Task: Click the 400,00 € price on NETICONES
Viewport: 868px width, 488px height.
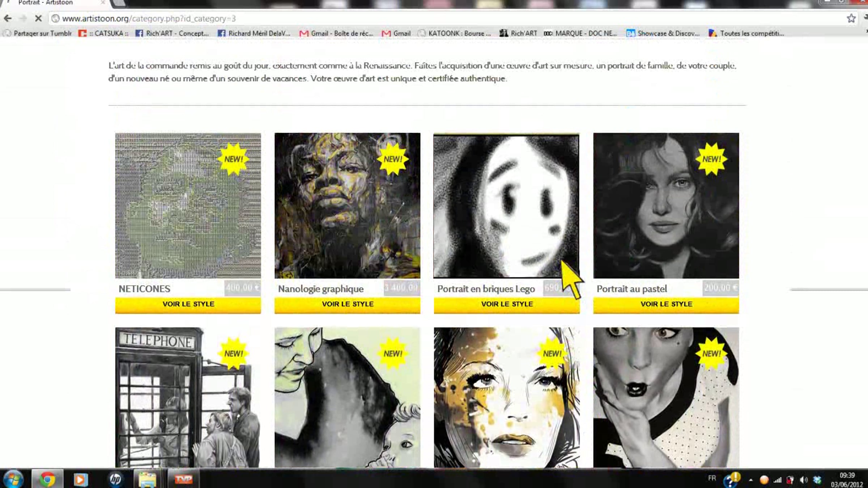Action: 242,288
